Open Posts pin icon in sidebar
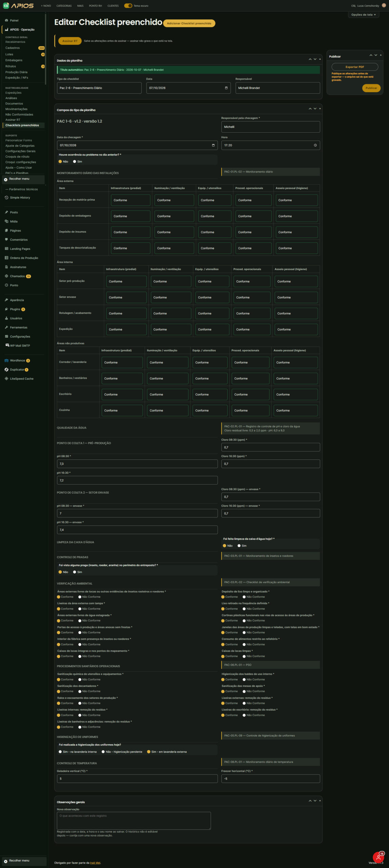The width and height of the screenshot is (389, 868). coord(6,212)
